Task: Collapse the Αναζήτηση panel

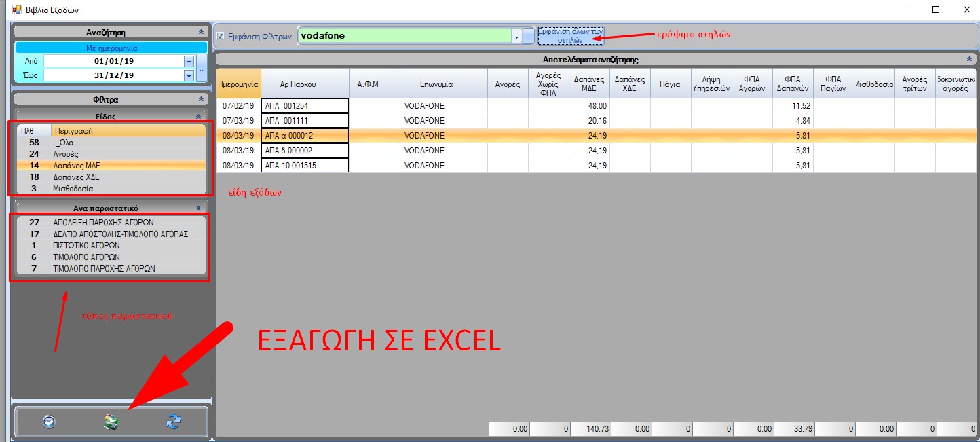Action: tap(201, 32)
